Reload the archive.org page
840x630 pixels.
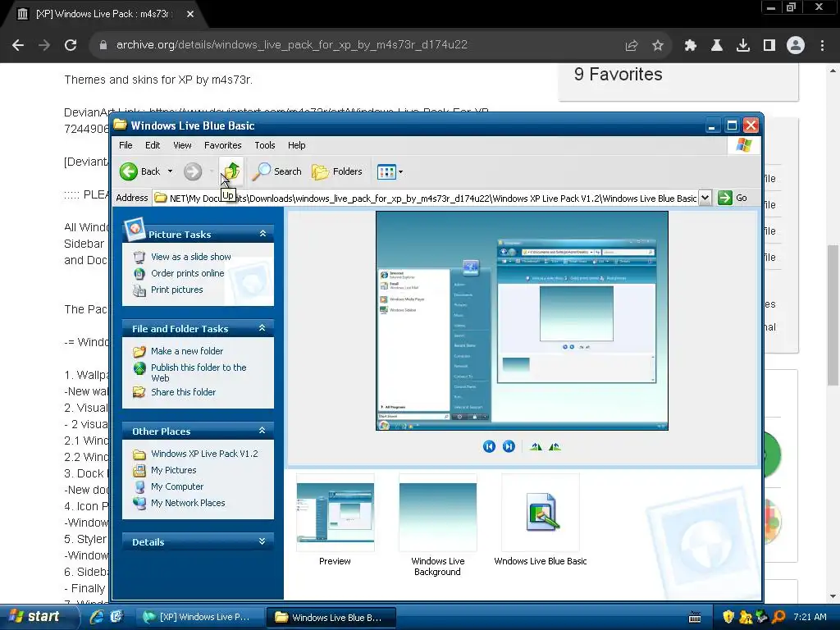tap(71, 46)
